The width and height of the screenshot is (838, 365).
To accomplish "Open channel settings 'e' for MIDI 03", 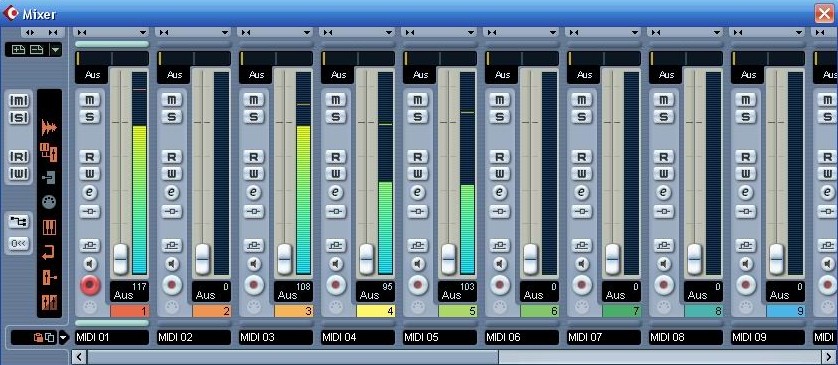I will tap(253, 192).
